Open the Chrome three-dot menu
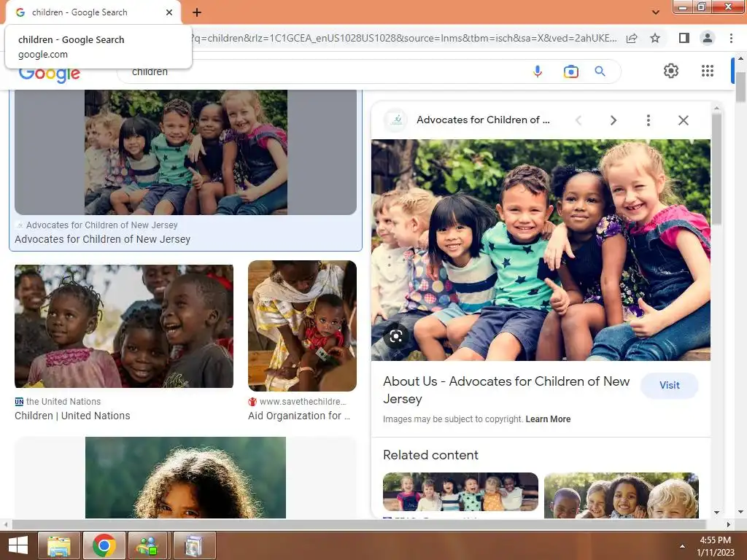This screenshot has width=747, height=560. coord(731,38)
